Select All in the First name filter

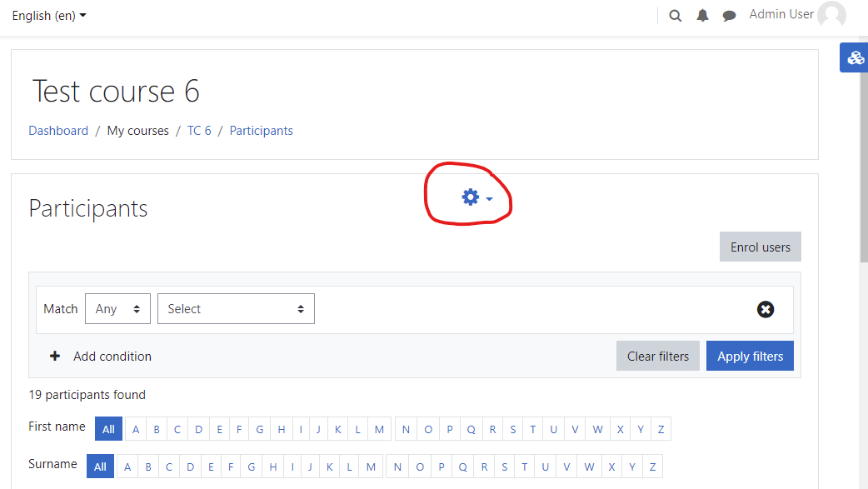click(108, 429)
